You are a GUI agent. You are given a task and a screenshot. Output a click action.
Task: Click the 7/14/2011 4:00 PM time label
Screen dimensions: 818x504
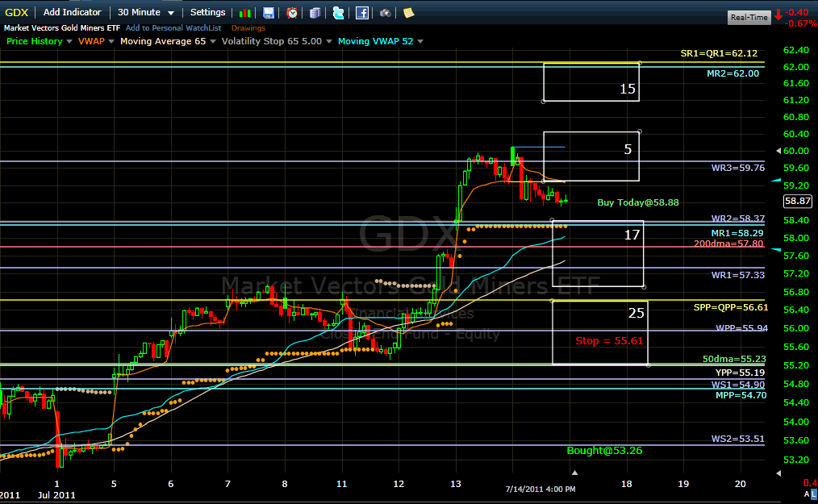[x=540, y=489]
